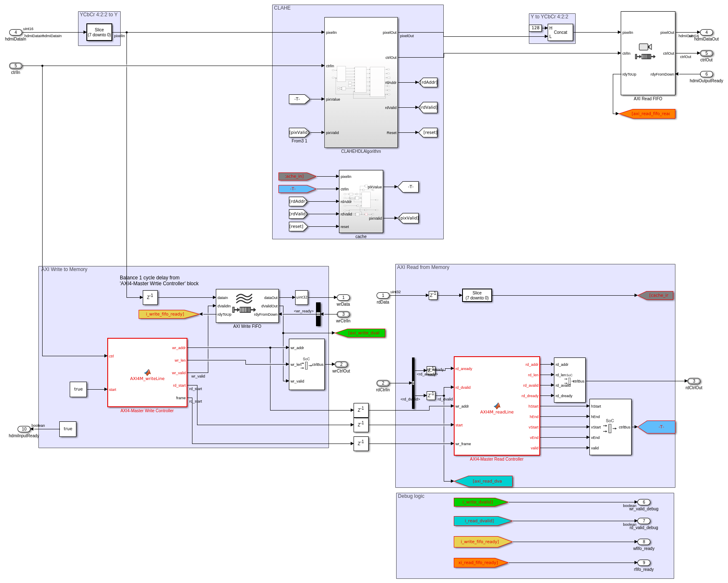The height and width of the screenshot is (583, 728).
Task: Select the cyan i_read_dvalid From tag
Action: point(483,521)
